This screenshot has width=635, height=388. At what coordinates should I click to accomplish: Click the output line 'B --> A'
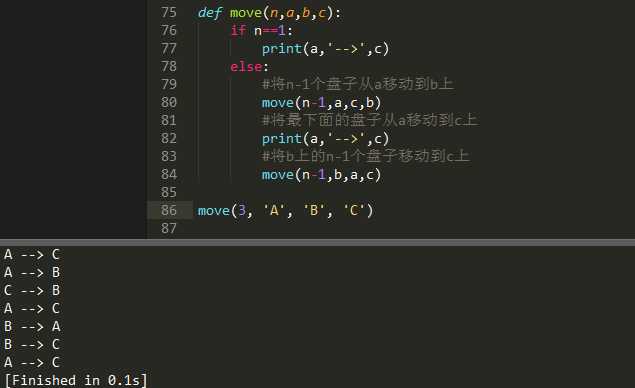tap(32, 326)
